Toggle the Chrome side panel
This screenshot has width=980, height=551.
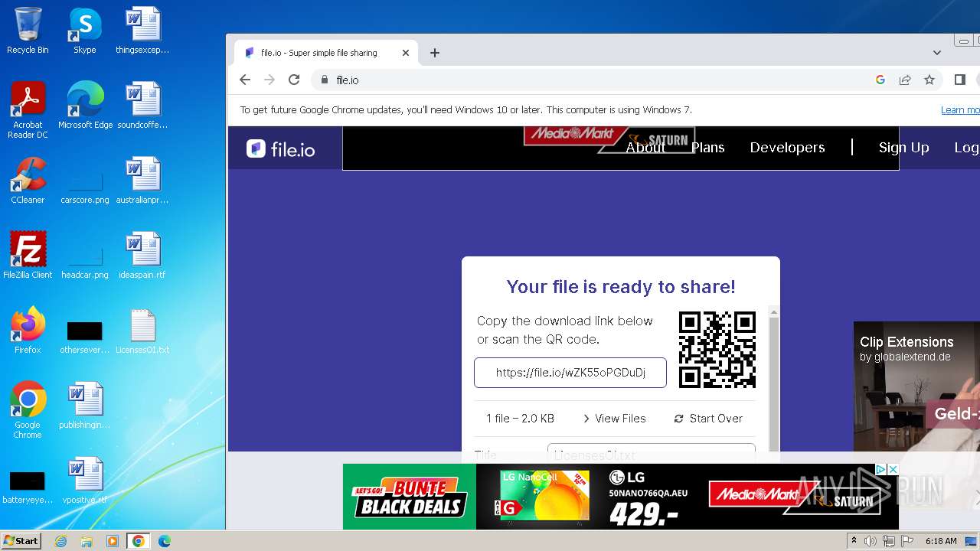[x=960, y=80]
